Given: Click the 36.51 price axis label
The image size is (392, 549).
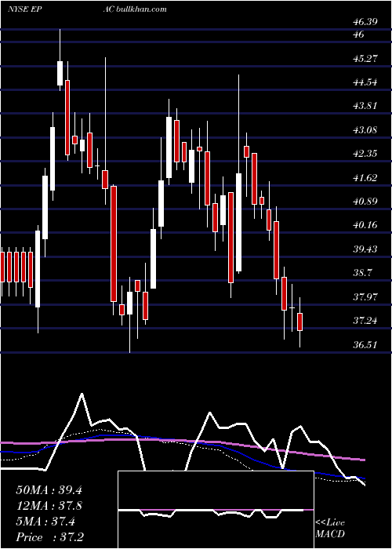Looking at the screenshot, I should pyautogui.click(x=365, y=345).
